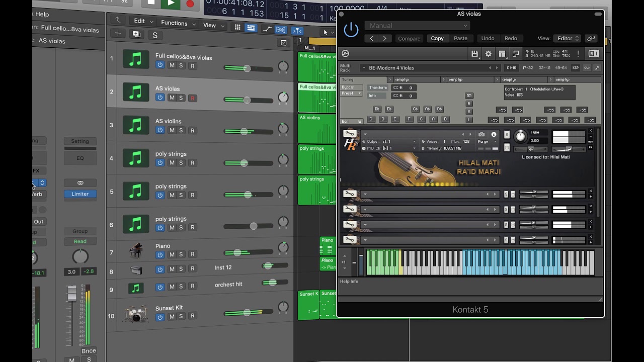Click the Kontakt minimize view icon
The width and height of the screenshot is (644, 362).
pos(516,54)
